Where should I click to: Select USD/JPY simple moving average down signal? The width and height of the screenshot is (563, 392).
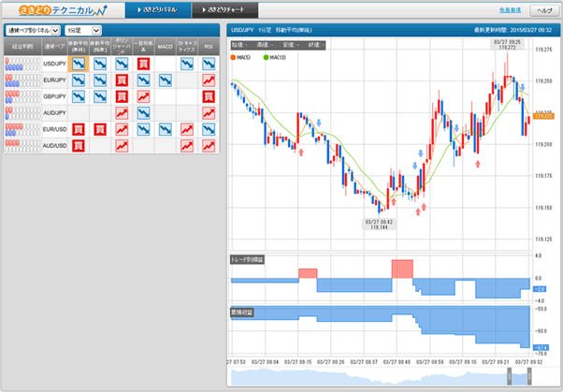pyautogui.click(x=79, y=64)
